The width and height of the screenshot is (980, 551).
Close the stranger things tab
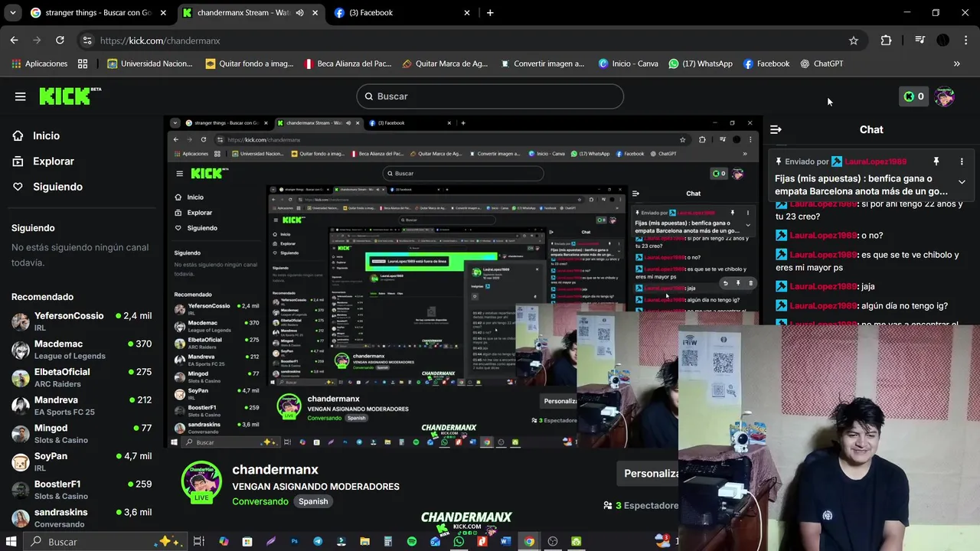click(163, 13)
